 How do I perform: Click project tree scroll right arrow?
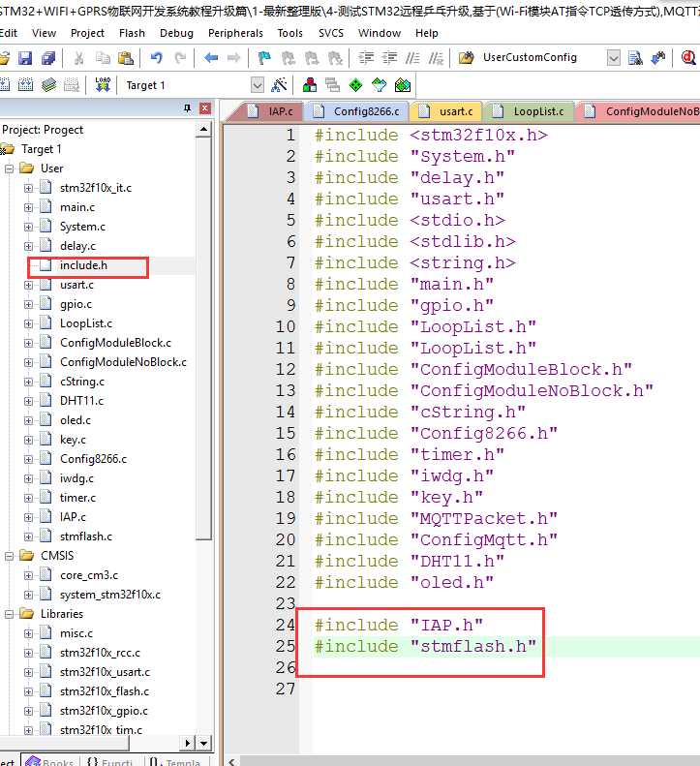tap(188, 744)
